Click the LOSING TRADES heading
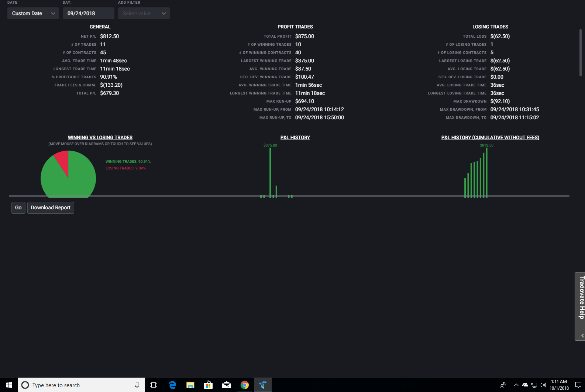This screenshot has width=585, height=392. [x=490, y=27]
